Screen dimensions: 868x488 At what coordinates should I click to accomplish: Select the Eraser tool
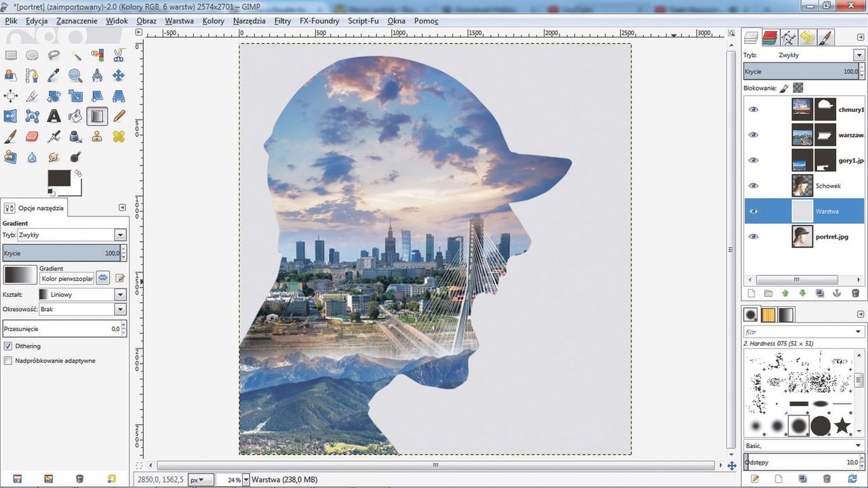pos(32,137)
